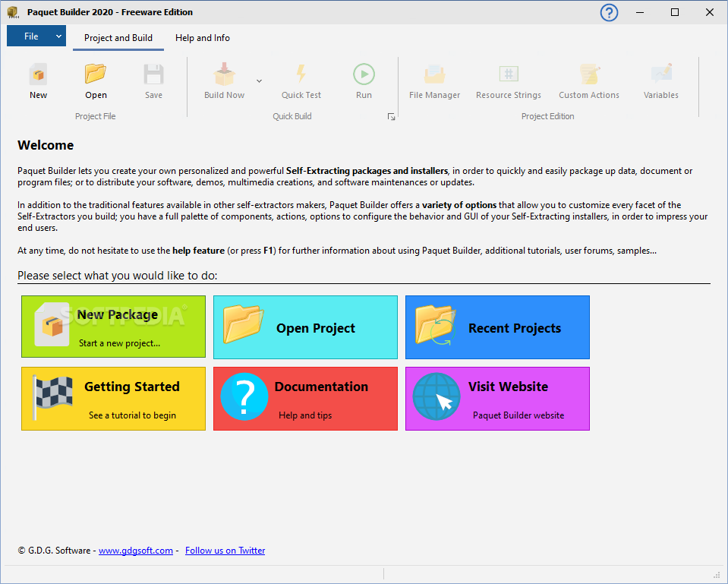Expand the Build Now dropdown arrow

click(x=259, y=80)
